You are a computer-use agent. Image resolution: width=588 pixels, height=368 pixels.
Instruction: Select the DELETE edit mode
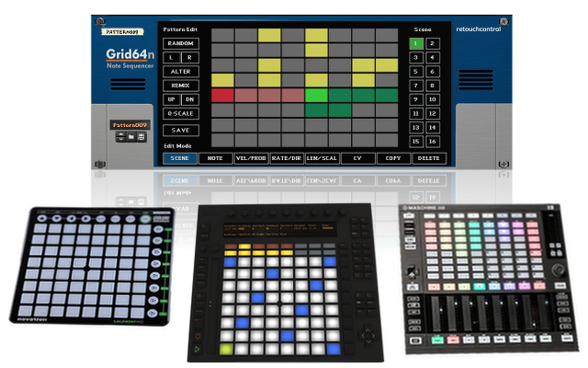(x=429, y=158)
